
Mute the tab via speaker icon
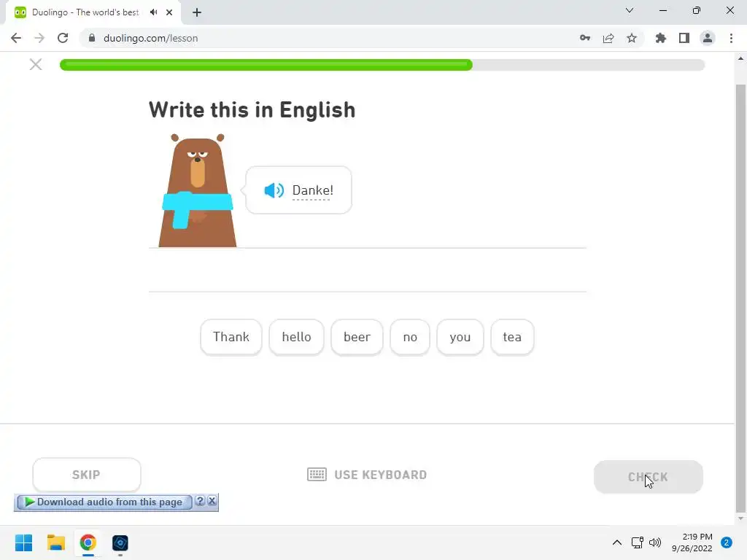click(153, 12)
